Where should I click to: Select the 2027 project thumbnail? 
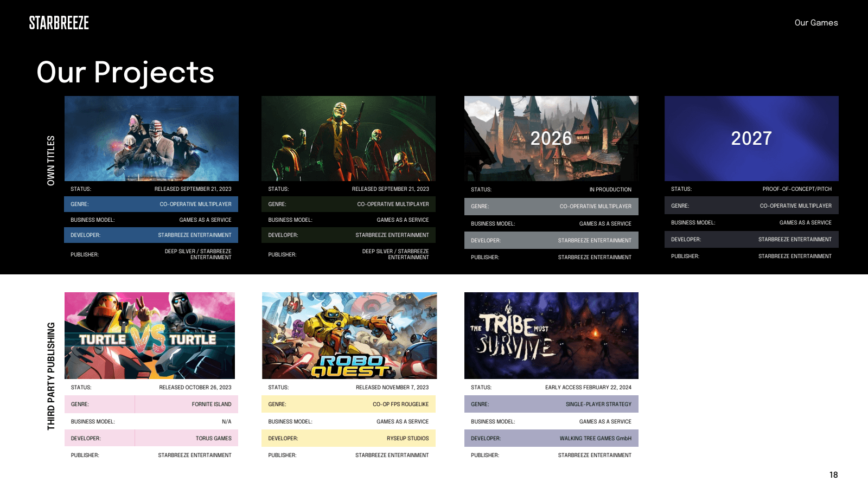(x=751, y=138)
